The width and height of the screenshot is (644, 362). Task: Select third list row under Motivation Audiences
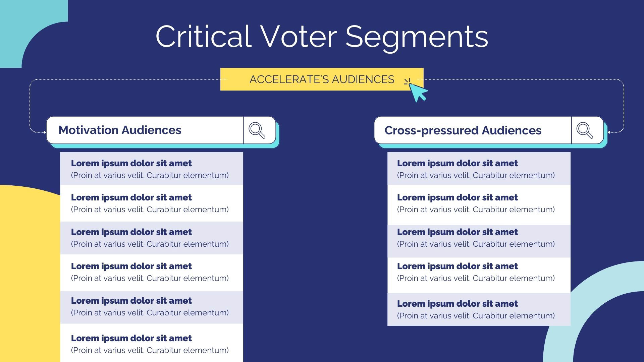(x=151, y=238)
